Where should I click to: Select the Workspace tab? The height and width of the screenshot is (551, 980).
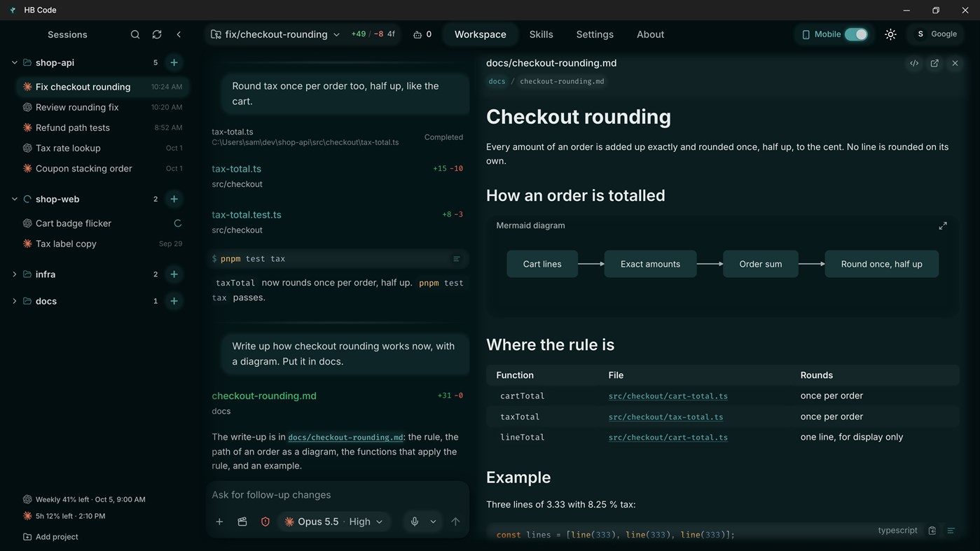481,34
